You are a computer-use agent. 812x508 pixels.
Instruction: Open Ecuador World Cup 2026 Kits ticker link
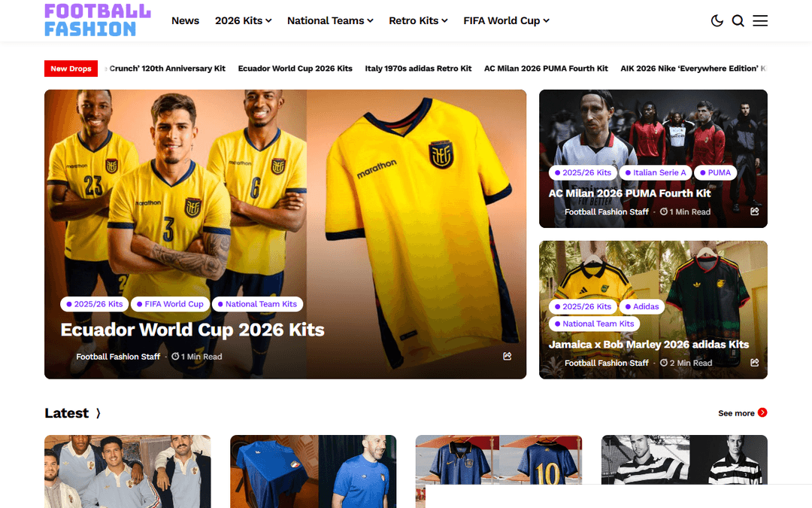tap(295, 68)
